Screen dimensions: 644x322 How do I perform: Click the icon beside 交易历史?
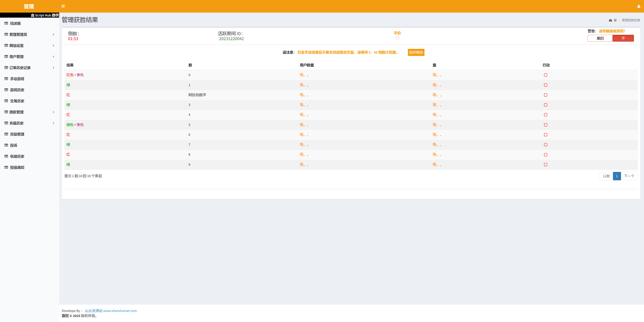point(6,101)
